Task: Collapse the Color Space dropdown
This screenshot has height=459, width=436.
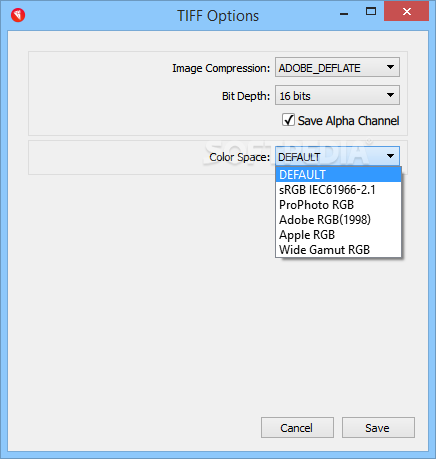Action: (x=337, y=156)
